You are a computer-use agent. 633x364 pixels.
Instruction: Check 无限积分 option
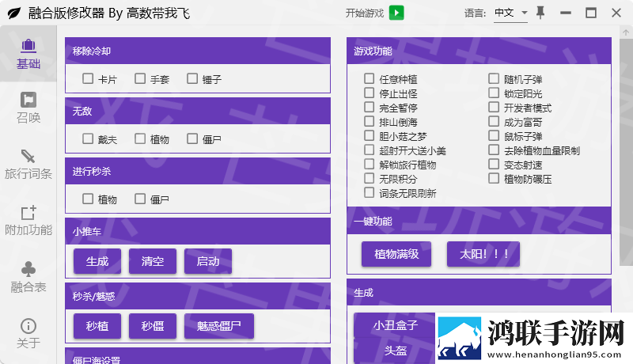pos(369,178)
